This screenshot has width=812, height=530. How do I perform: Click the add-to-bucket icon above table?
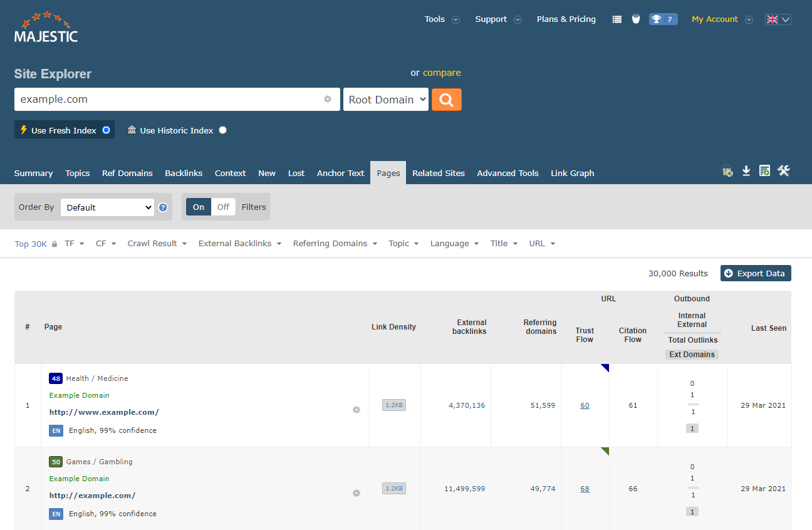pyautogui.click(x=727, y=171)
